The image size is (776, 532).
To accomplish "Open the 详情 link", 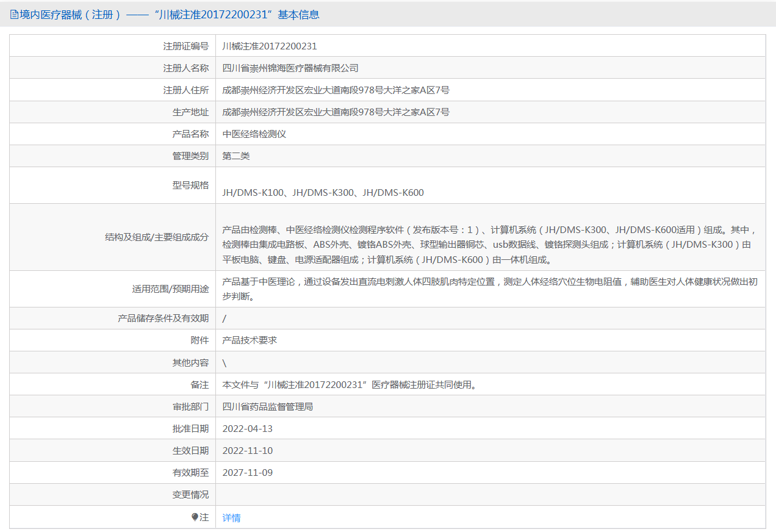I will point(231,517).
